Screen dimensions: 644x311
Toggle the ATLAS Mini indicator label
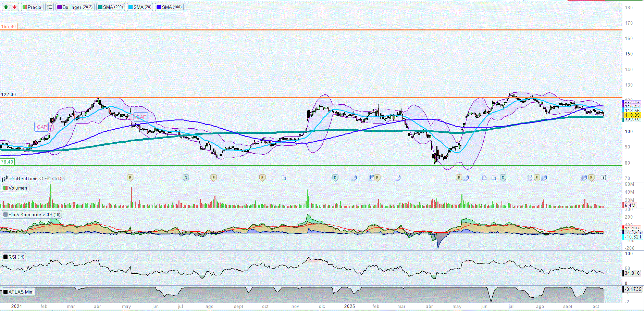pyautogui.click(x=18, y=292)
